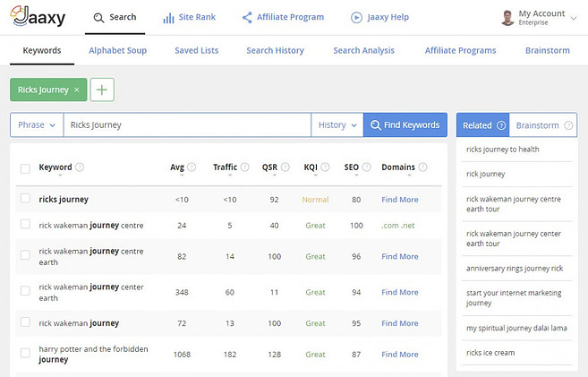Click the help icon next to the KQI column
The width and height of the screenshot is (588, 377).
point(325,167)
